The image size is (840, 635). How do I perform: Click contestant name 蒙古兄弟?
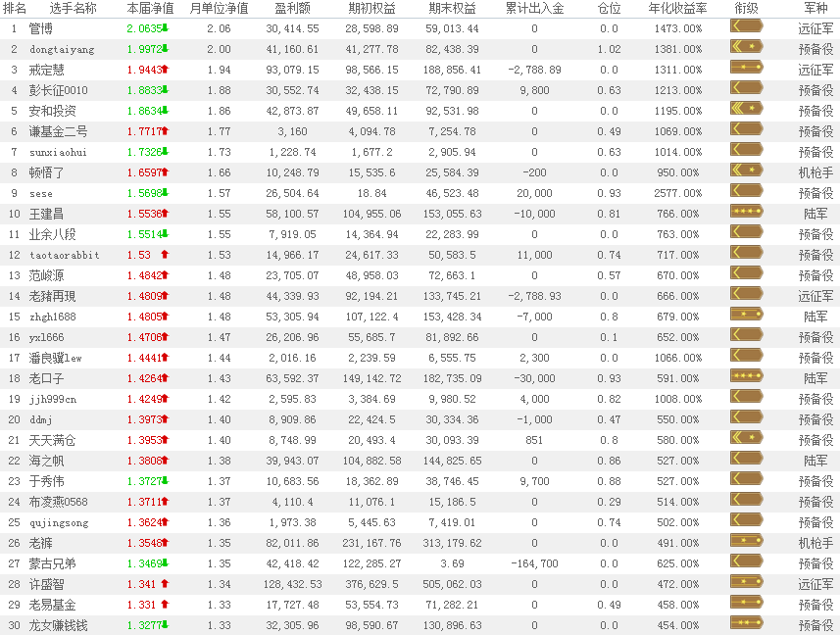tap(52, 563)
